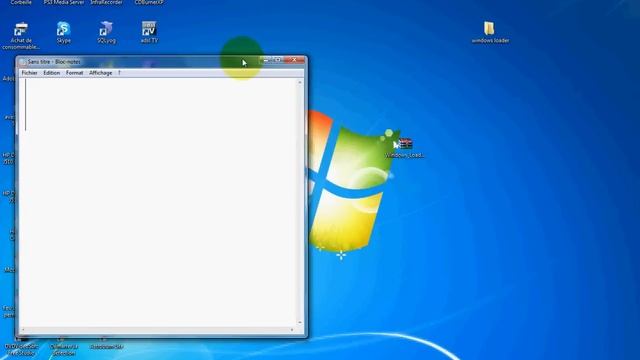Click the vertical scrollbar up arrow in Bloc-notes
Screen dimensions: 640x360
point(300,82)
